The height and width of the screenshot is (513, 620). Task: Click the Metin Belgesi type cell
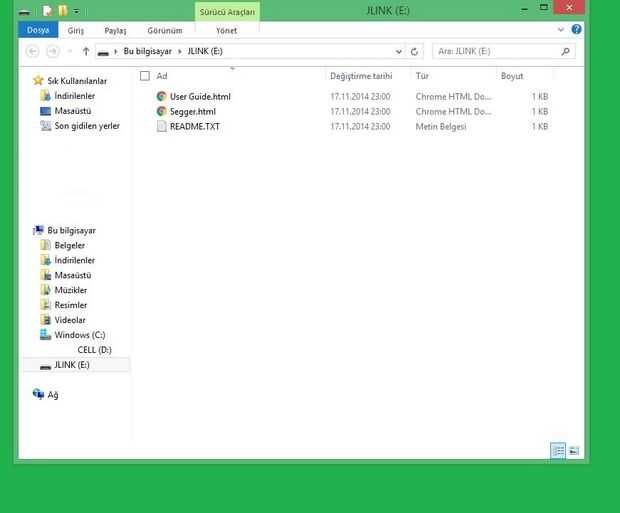point(441,127)
